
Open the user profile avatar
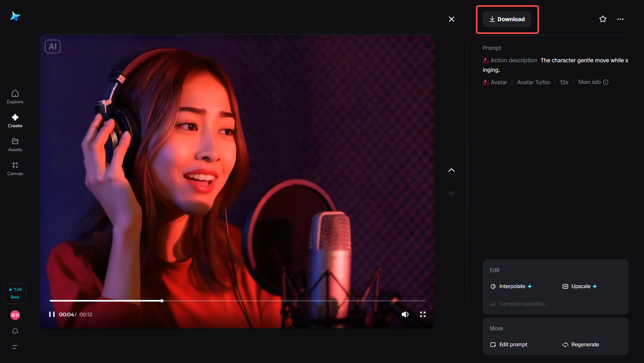15,315
